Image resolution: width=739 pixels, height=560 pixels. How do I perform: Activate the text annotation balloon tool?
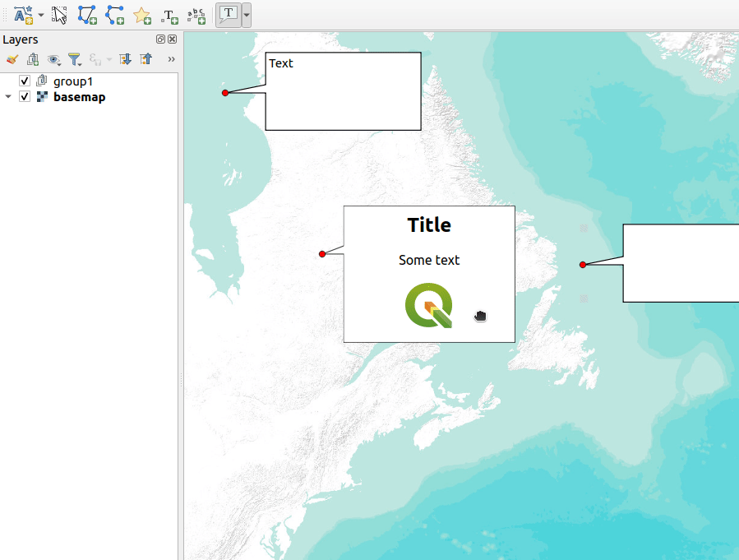(228, 15)
